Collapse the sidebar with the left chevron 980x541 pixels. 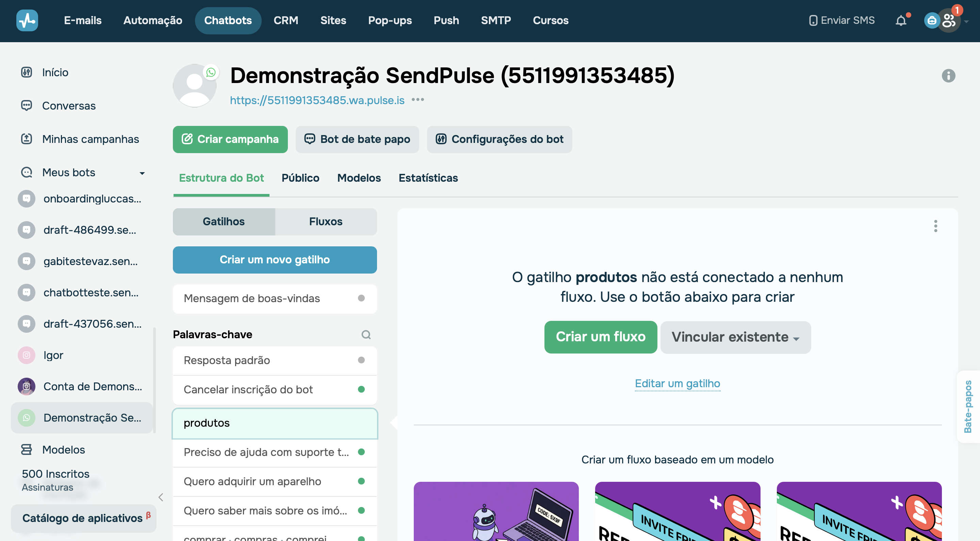(x=161, y=497)
